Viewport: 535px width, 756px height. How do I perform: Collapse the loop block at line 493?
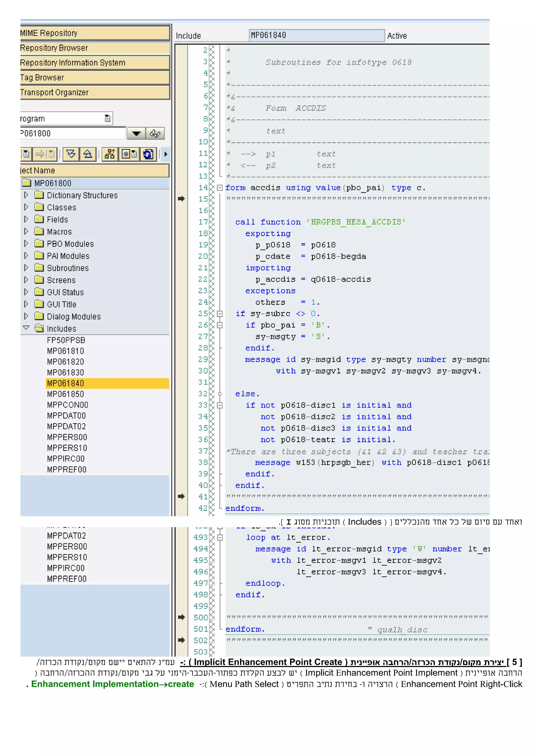point(220,538)
